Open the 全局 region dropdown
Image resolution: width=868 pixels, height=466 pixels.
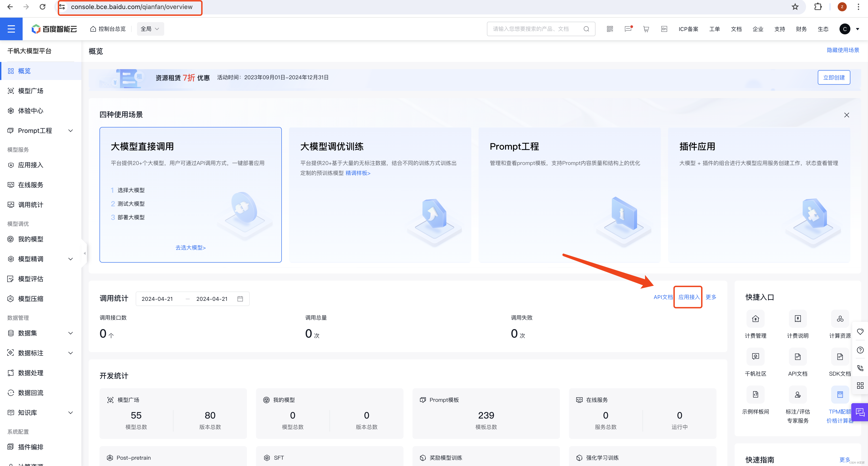[x=150, y=29]
